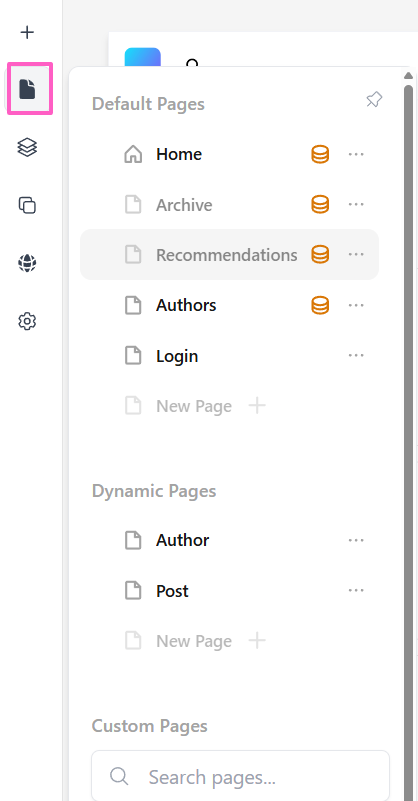Open the globe icon in sidebar
This screenshot has height=801, width=418.
(27, 263)
